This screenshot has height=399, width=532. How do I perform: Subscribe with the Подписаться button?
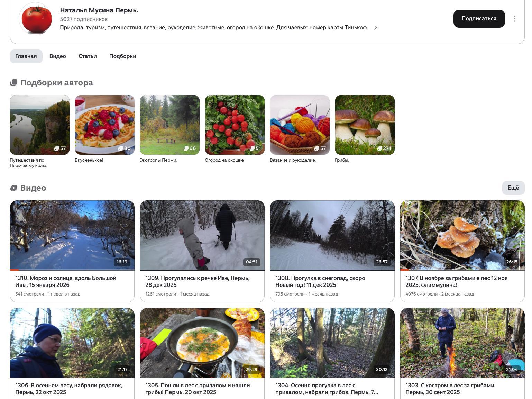(x=479, y=19)
